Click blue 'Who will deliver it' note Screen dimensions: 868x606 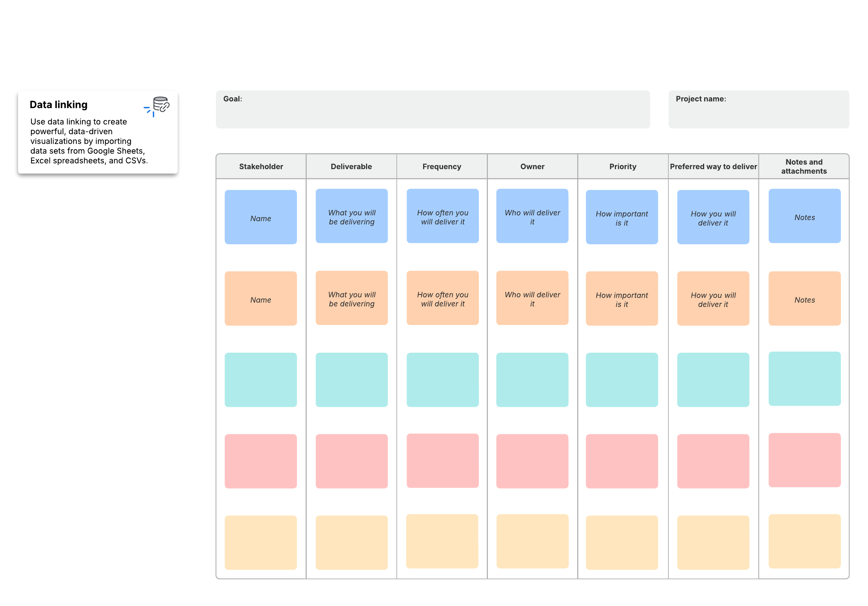532,216
